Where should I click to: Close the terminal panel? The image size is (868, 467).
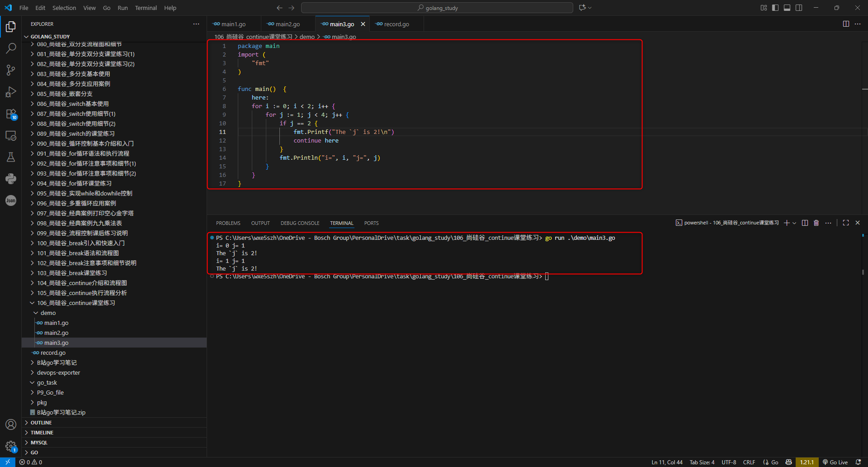858,223
